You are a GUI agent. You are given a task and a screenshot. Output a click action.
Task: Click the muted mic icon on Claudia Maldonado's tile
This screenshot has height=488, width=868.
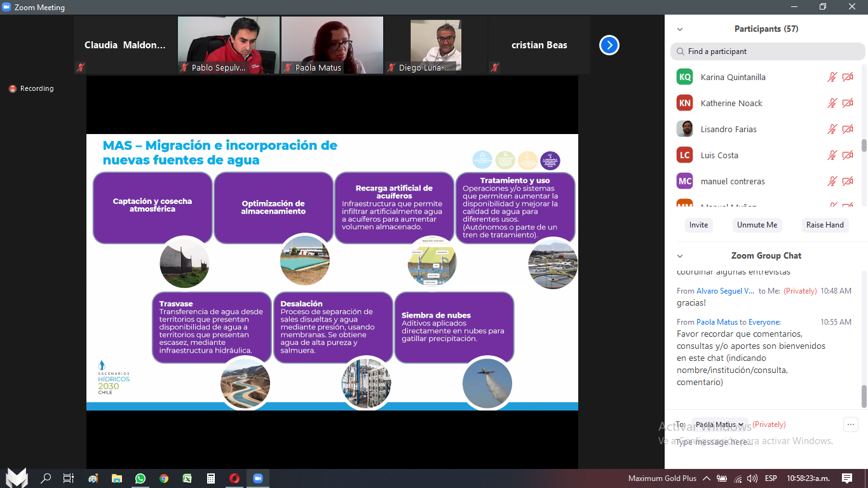coord(81,67)
